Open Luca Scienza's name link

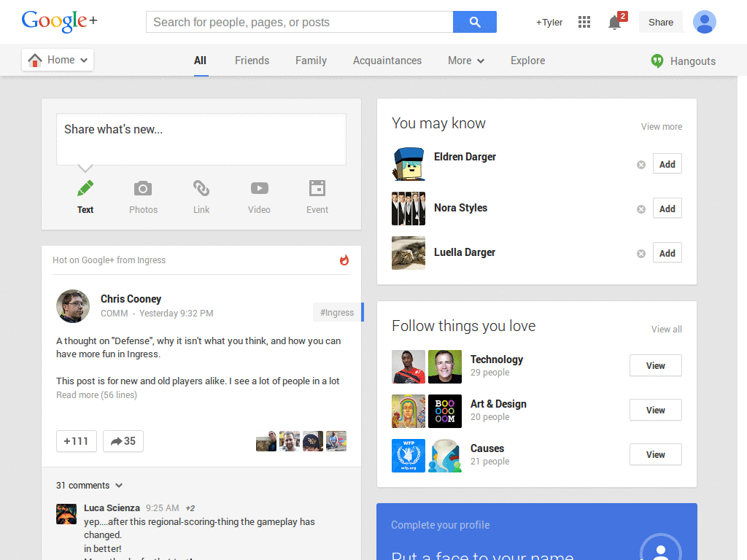(x=112, y=507)
